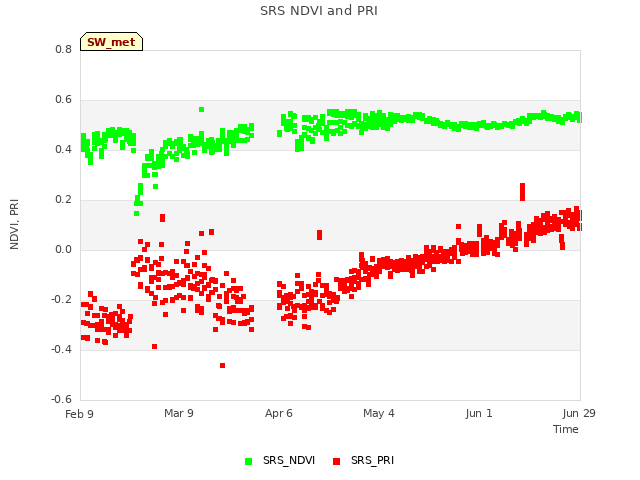Image resolution: width=640 pixels, height=480 pixels.
Task: Click the Mar 9 x-axis label
Action: (179, 413)
